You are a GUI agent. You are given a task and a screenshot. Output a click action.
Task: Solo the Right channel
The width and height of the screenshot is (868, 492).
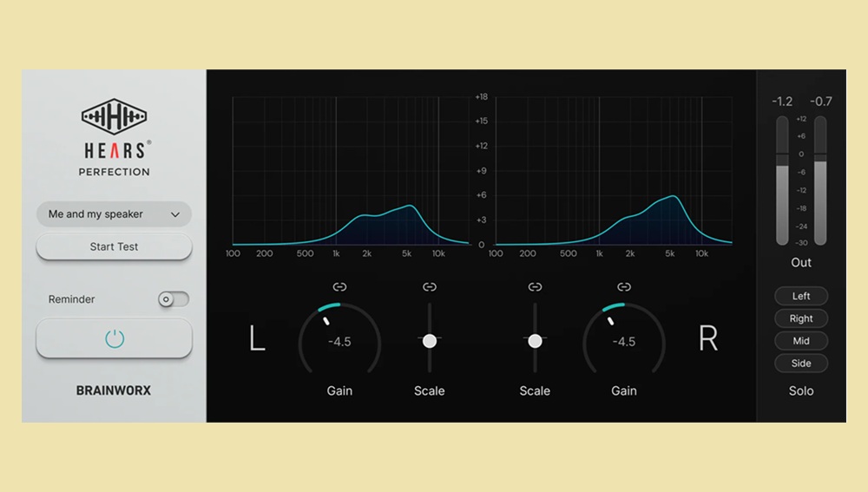(801, 318)
